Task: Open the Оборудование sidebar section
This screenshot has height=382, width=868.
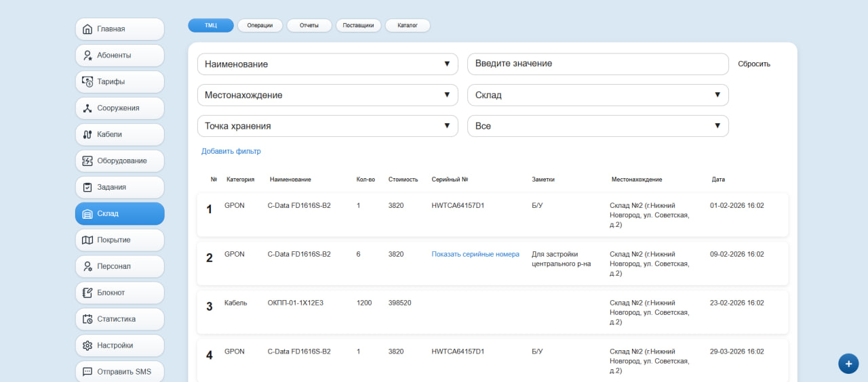Action: tap(120, 161)
